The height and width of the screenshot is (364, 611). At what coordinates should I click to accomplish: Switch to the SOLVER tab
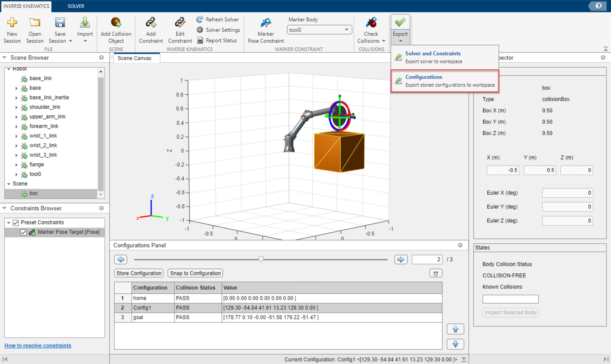click(76, 6)
